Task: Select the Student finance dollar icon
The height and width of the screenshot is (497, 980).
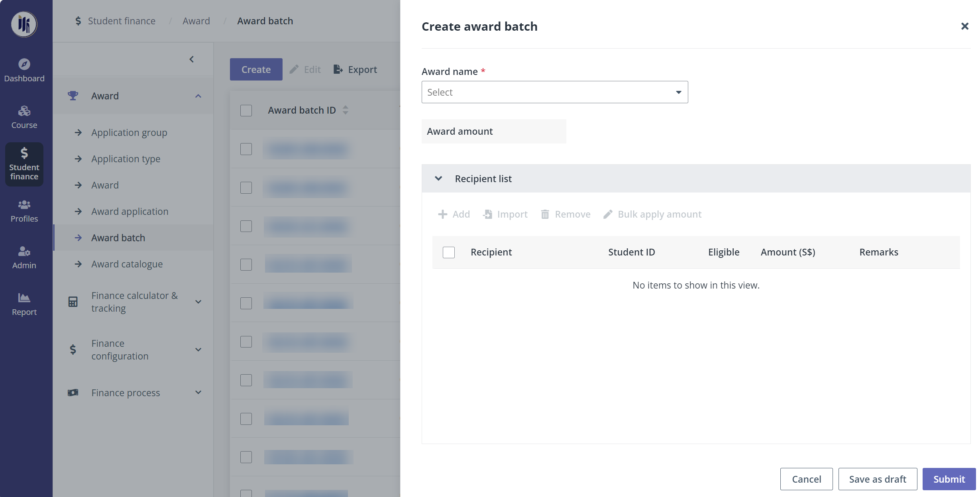Action: [x=24, y=153]
